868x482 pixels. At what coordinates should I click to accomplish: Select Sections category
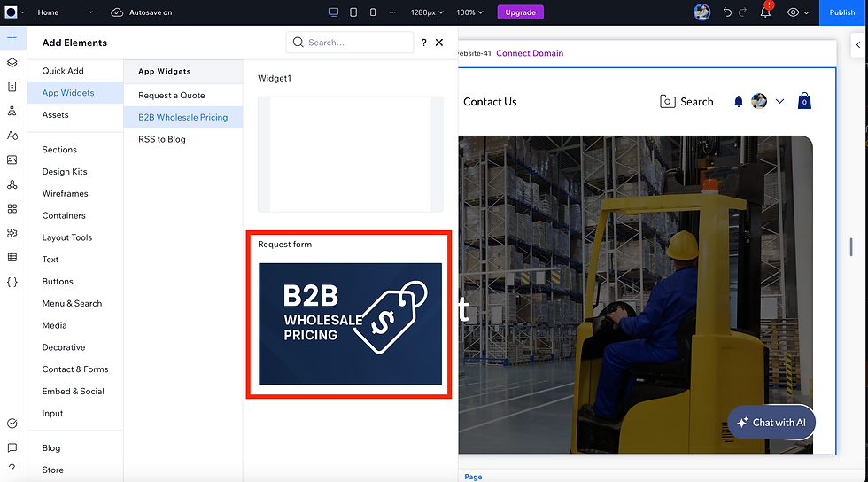[75, 150]
